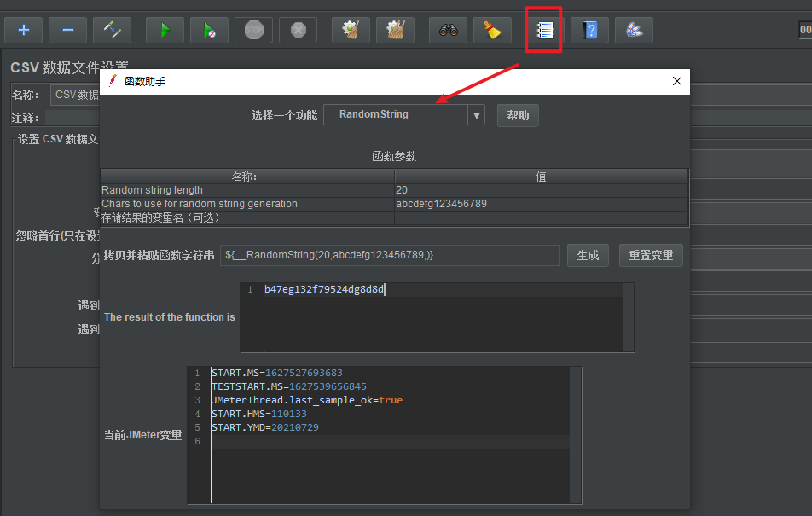Close the 函数助手 dialog
Viewport: 812px width, 516px height.
coord(677,81)
